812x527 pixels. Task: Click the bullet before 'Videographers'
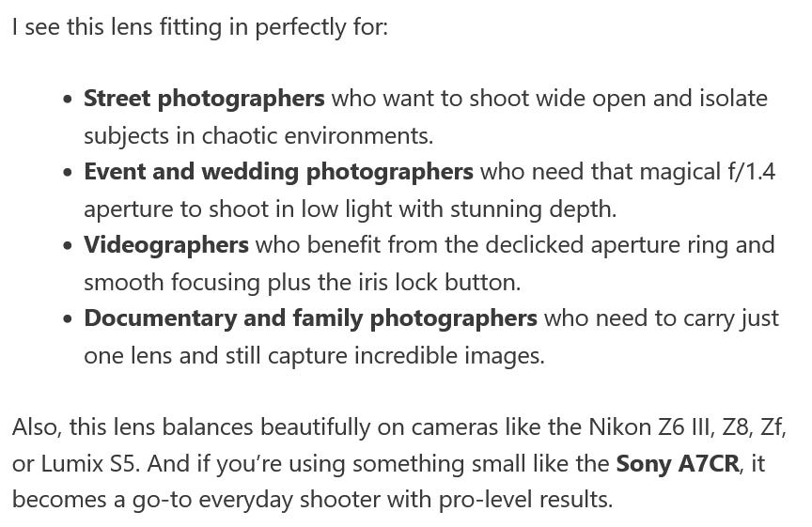pyautogui.click(x=68, y=246)
